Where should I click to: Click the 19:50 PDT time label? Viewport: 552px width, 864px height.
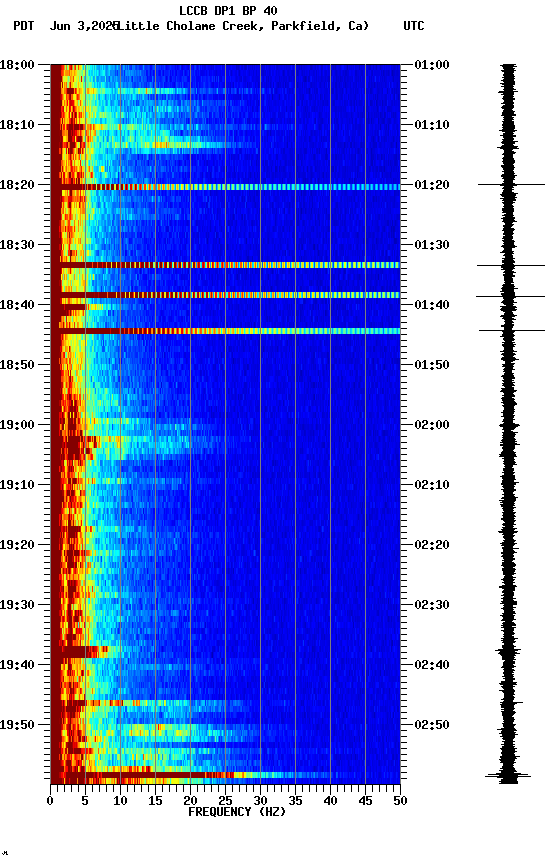click(x=17, y=726)
